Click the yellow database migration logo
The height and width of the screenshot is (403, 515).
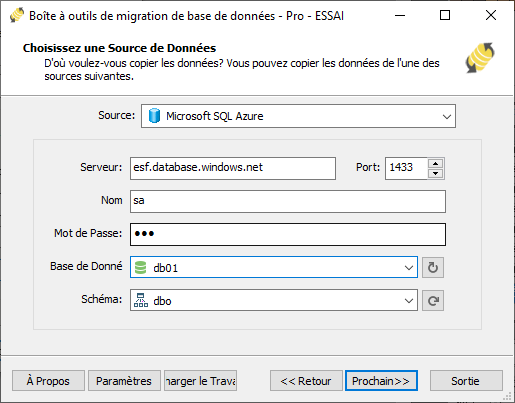pyautogui.click(x=480, y=58)
